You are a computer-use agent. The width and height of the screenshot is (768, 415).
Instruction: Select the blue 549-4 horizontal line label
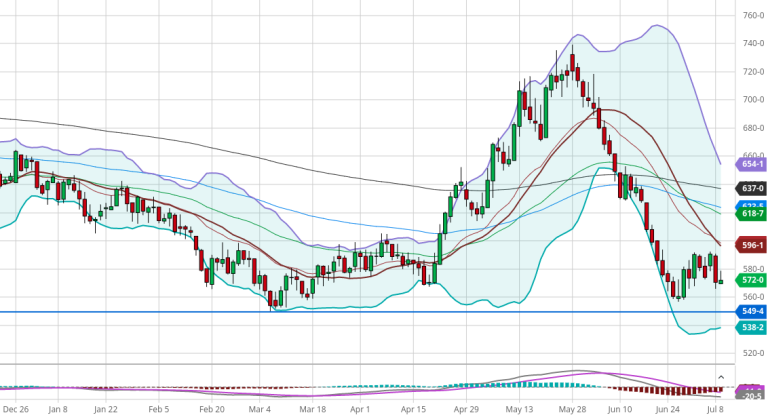(752, 312)
